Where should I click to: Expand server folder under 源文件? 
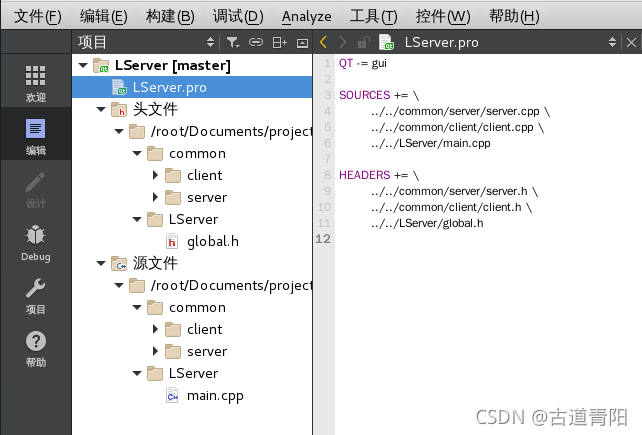pyautogui.click(x=155, y=351)
